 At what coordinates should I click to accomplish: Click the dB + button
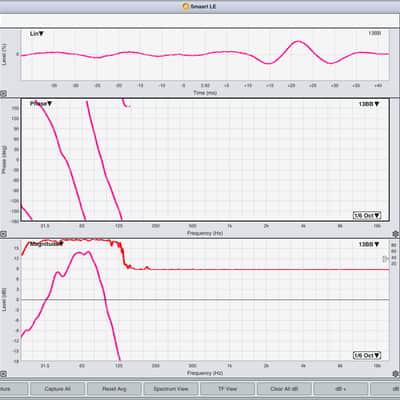pyautogui.click(x=340, y=389)
